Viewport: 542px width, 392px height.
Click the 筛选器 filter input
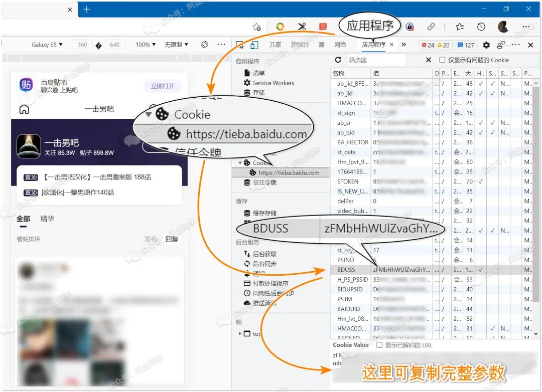[x=376, y=60]
